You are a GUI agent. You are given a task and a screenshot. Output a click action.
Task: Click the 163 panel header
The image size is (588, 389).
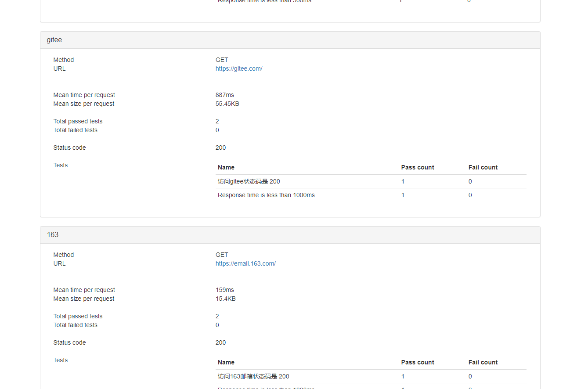click(x=290, y=235)
